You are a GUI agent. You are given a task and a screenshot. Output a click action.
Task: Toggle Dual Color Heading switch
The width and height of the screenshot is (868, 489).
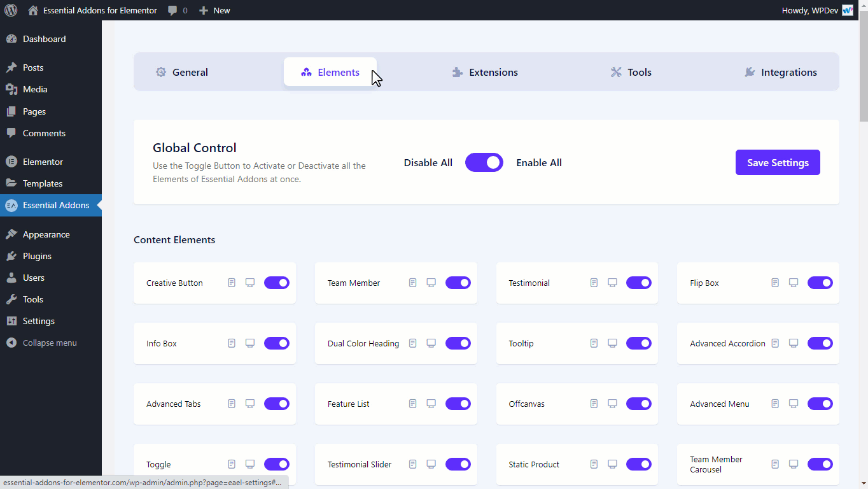point(458,343)
